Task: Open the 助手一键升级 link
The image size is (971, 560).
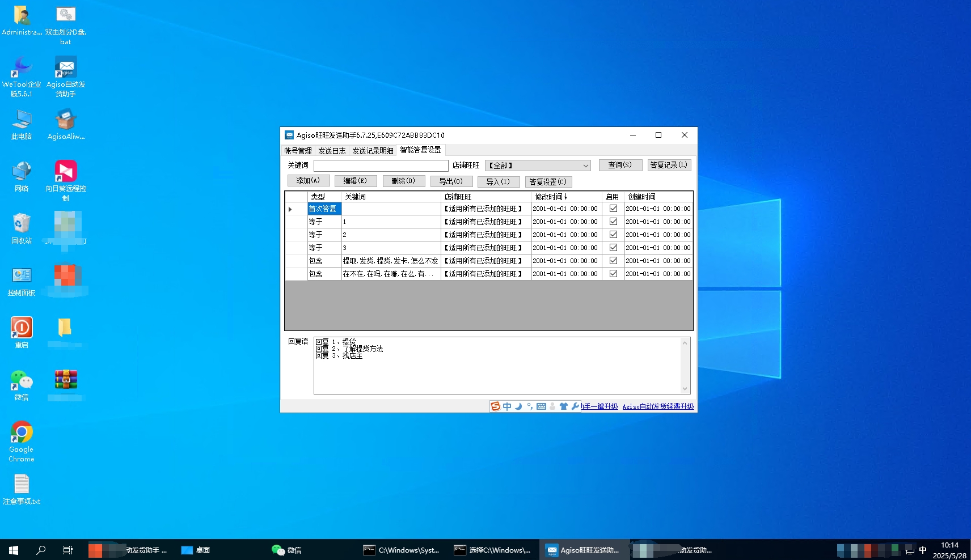Action: pyautogui.click(x=600, y=406)
